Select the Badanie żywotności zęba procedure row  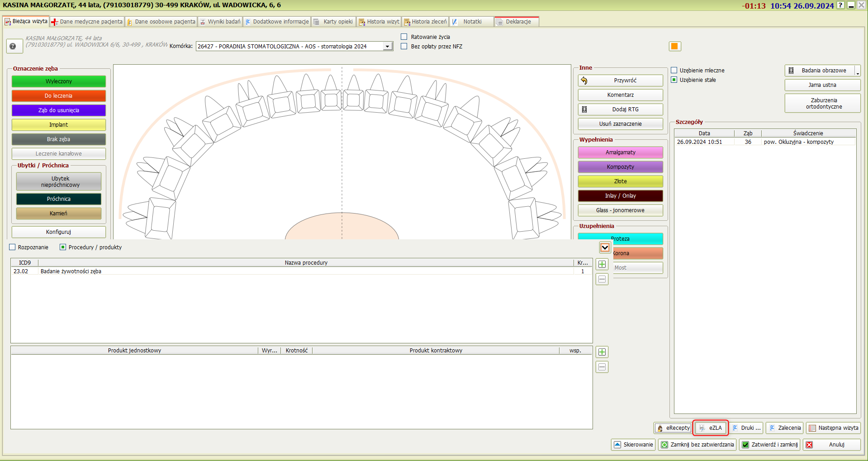point(71,271)
